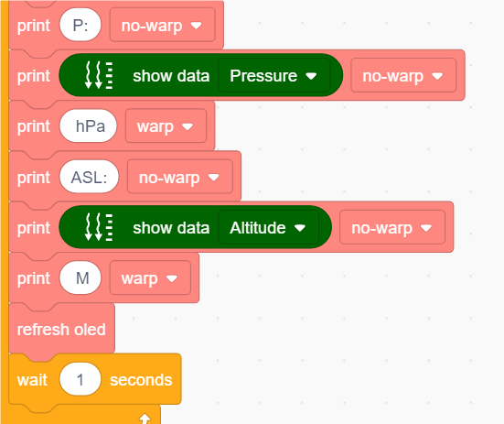Select the show data Altitude reporter block
Viewport: 504px width, 424px height.
coord(195,227)
